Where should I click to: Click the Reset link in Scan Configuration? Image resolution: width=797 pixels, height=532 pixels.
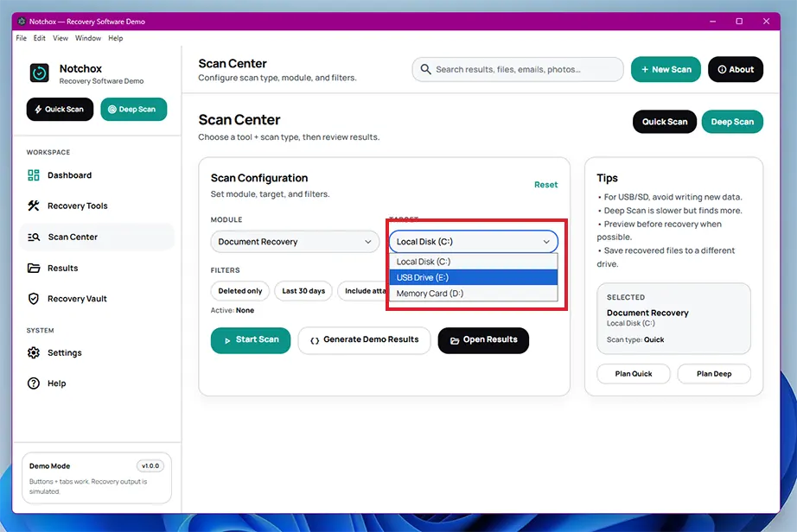pos(546,185)
